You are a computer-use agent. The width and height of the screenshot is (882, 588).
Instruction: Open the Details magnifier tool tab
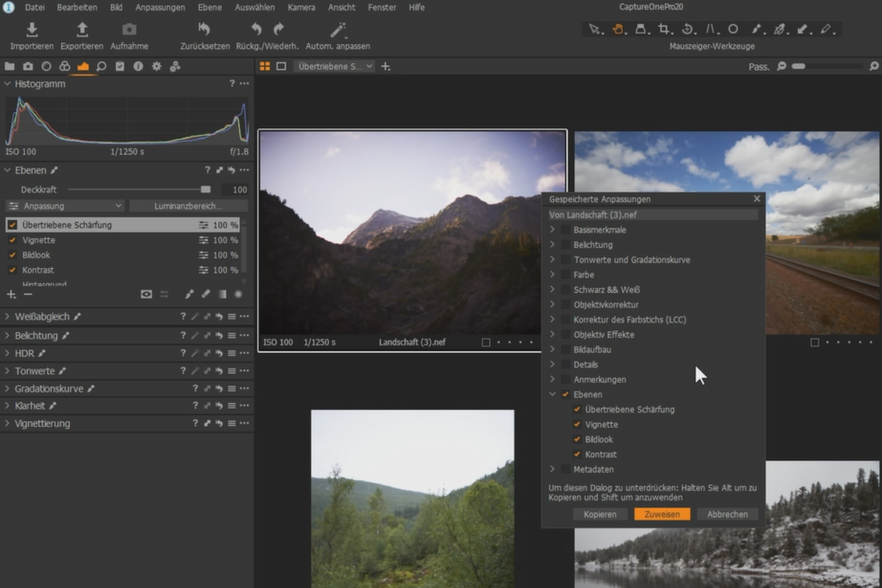101,66
